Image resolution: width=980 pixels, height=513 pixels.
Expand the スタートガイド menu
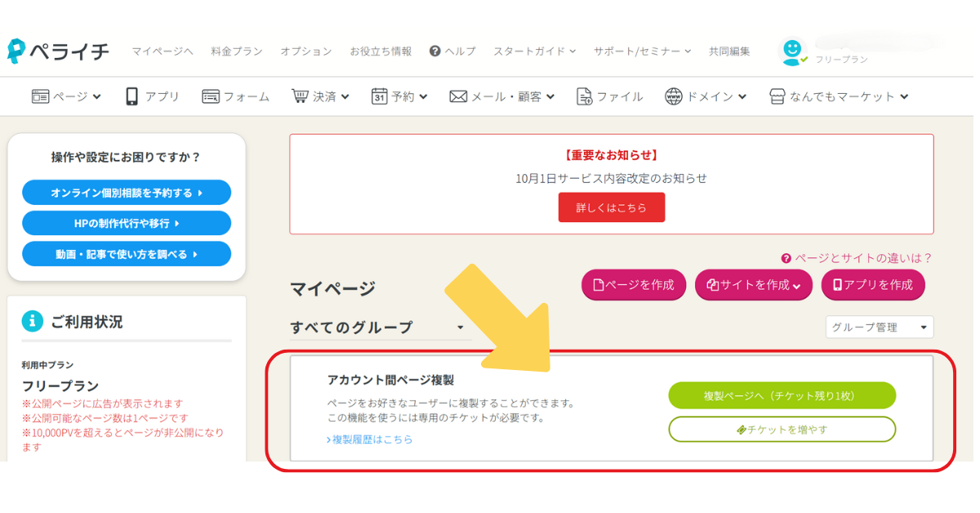coord(534,51)
